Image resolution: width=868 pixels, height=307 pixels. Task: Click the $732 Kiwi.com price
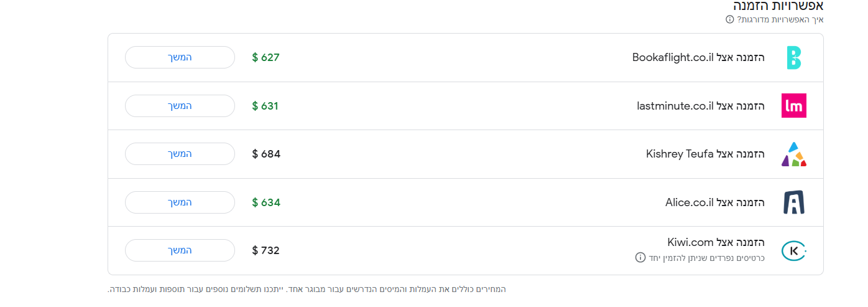tap(266, 250)
